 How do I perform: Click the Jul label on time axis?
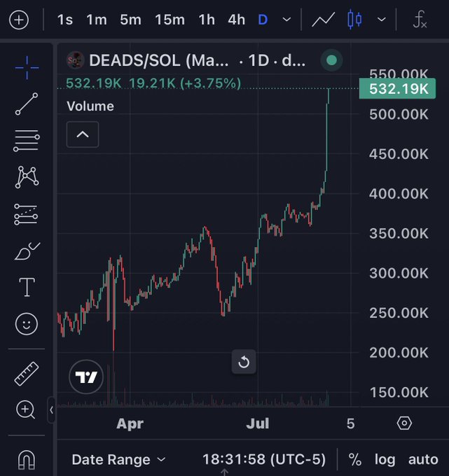click(258, 423)
